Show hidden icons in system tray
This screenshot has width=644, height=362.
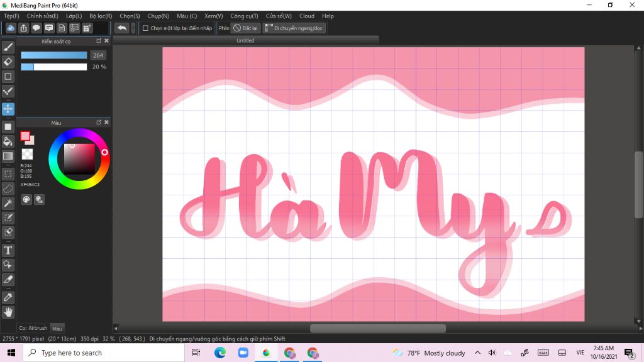coord(477,353)
